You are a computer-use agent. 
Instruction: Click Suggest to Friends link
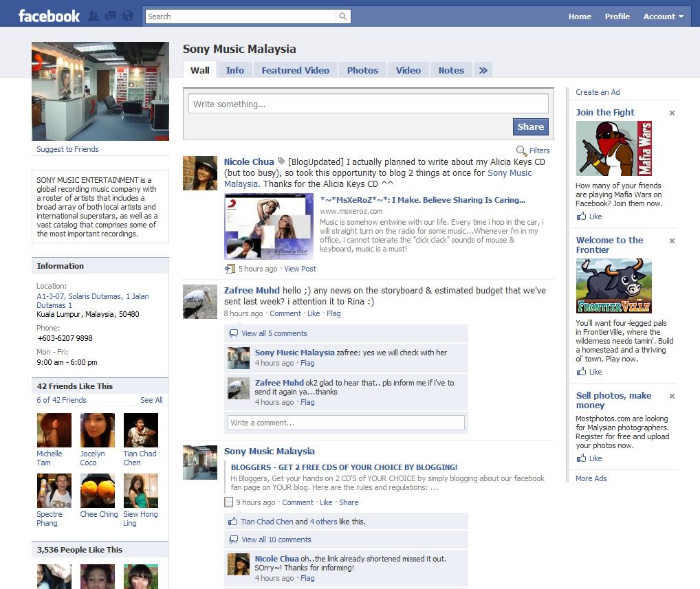coord(67,149)
